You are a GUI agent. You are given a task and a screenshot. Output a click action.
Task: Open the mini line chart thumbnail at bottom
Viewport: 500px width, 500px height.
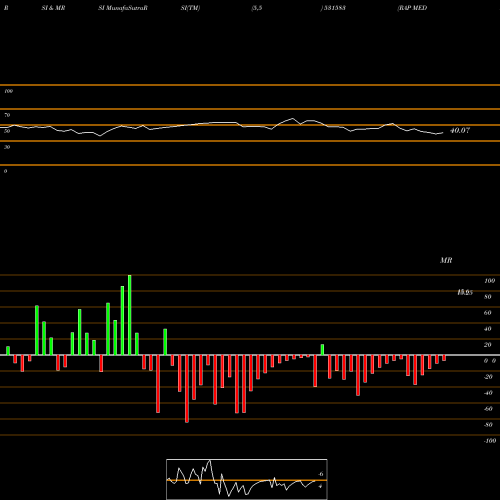coord(247,479)
